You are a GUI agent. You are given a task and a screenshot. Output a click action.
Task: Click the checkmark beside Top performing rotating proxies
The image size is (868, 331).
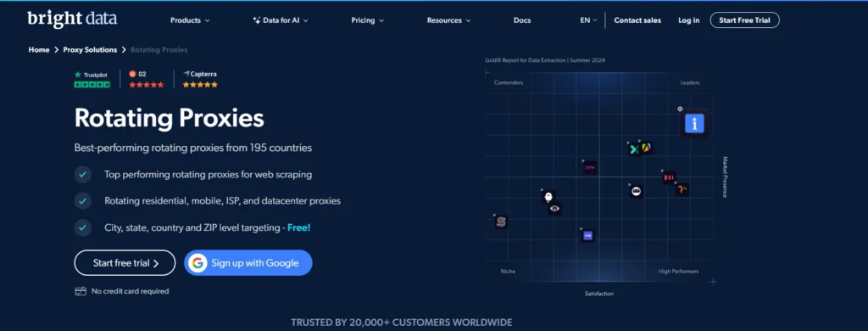(82, 174)
